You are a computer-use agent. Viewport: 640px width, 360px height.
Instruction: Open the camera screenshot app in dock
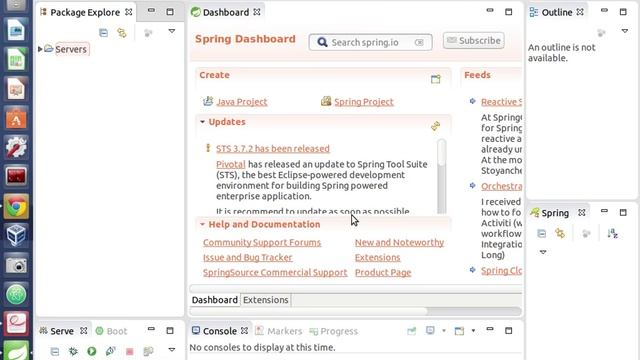click(16, 265)
